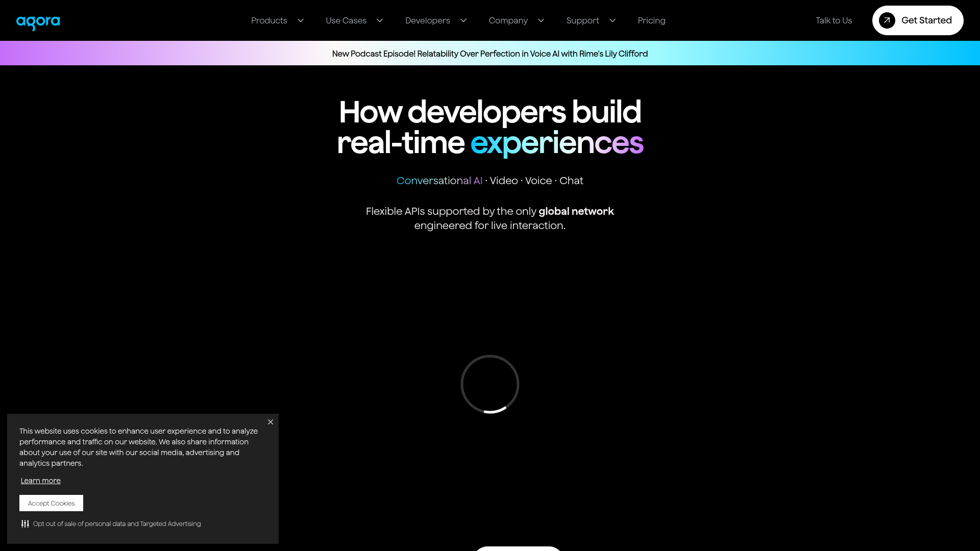
Task: Click the arrow icon inside Get Started
Action: [x=887, y=20]
